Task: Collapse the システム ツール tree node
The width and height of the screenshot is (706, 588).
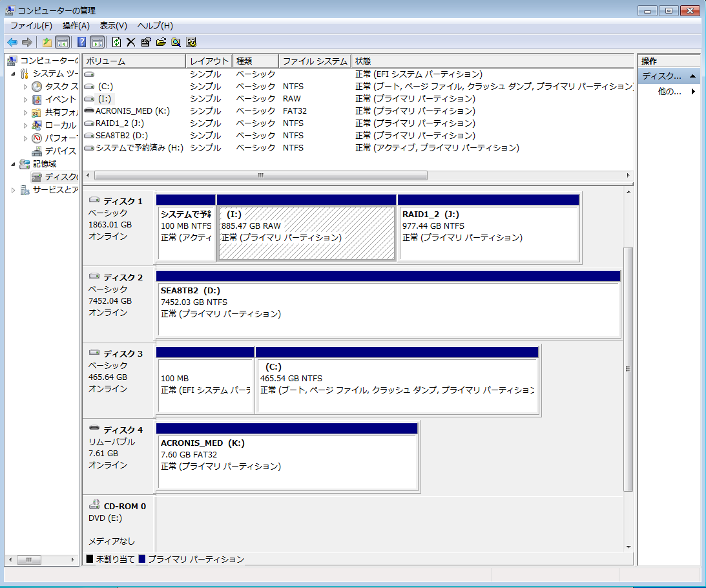Action: (x=14, y=74)
